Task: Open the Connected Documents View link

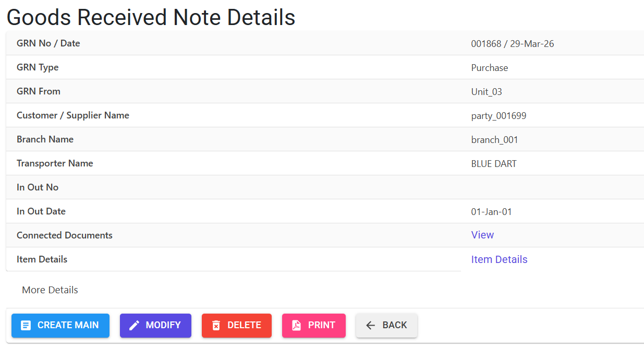Action: [x=482, y=235]
